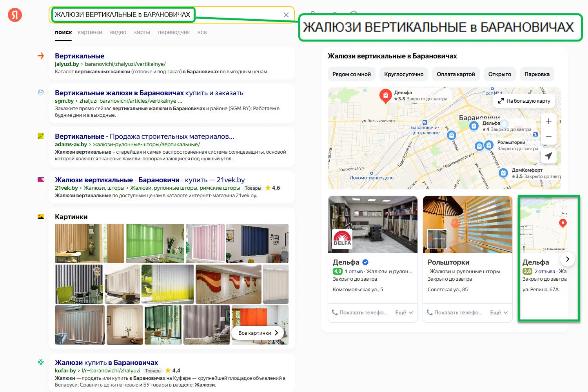Apply the «Парковка» filter

click(537, 74)
